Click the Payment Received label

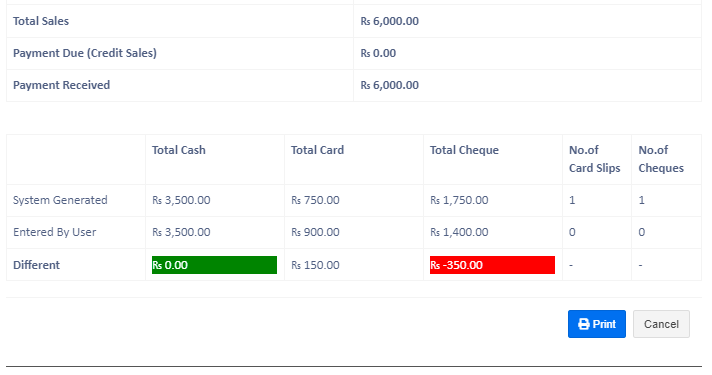[x=61, y=85]
